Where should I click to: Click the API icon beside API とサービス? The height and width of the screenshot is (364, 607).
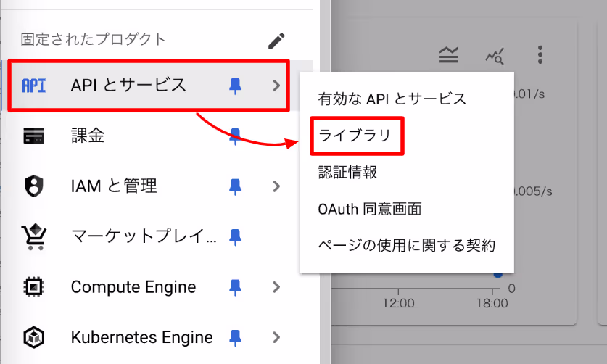pos(34,86)
